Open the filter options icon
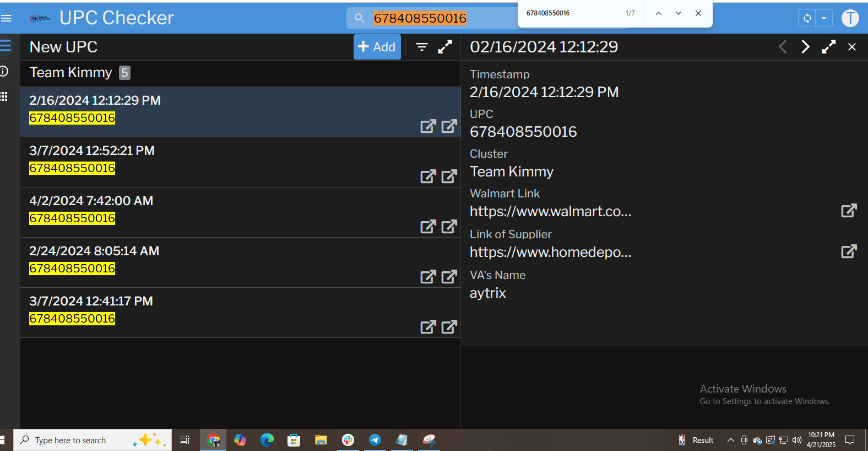868x451 pixels. pos(422,47)
